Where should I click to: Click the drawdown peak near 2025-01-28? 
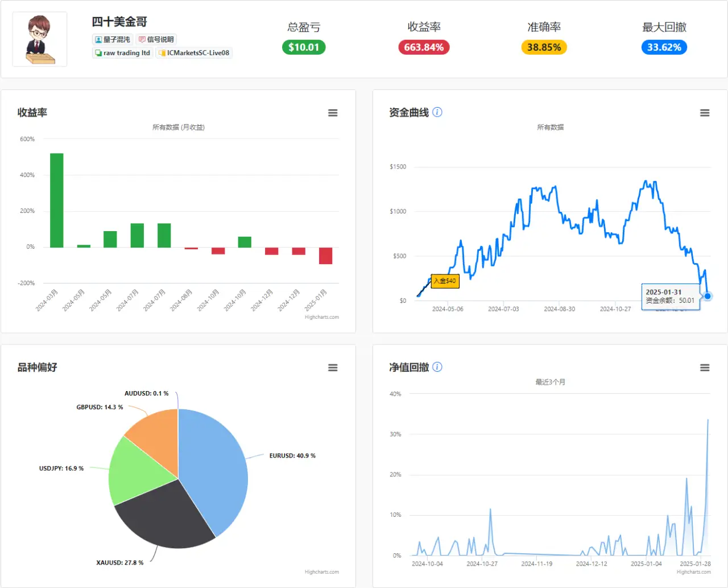pos(708,420)
